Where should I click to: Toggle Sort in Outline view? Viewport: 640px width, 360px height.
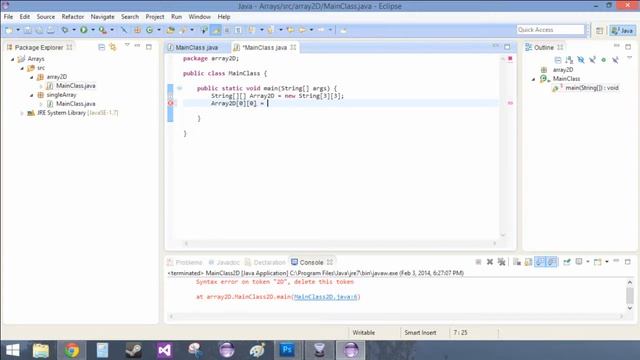tap(569, 60)
